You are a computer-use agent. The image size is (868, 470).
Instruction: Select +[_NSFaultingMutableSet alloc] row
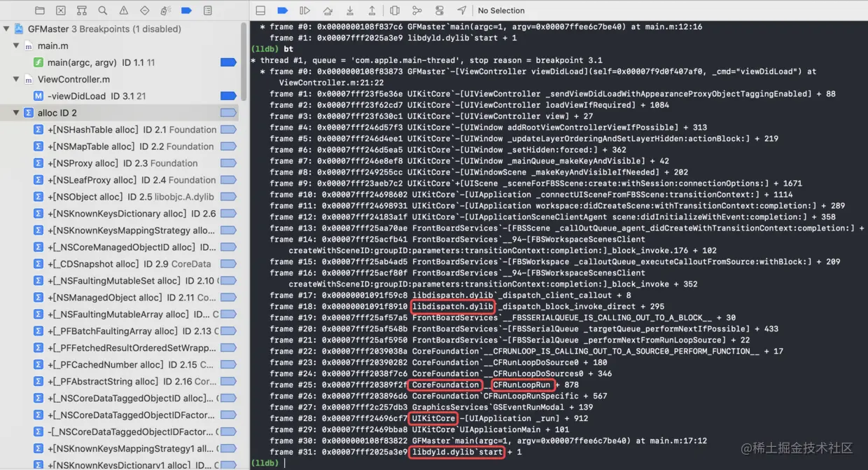pyautogui.click(x=120, y=281)
